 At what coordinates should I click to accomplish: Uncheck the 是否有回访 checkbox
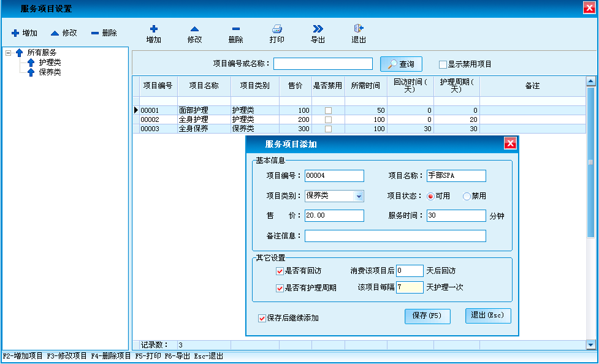[x=280, y=271]
